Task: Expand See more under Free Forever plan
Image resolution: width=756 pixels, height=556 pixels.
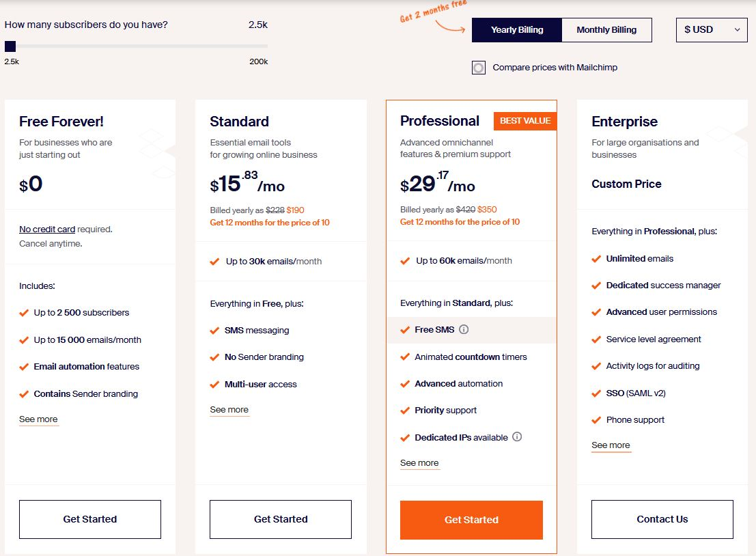Action: pyautogui.click(x=38, y=419)
